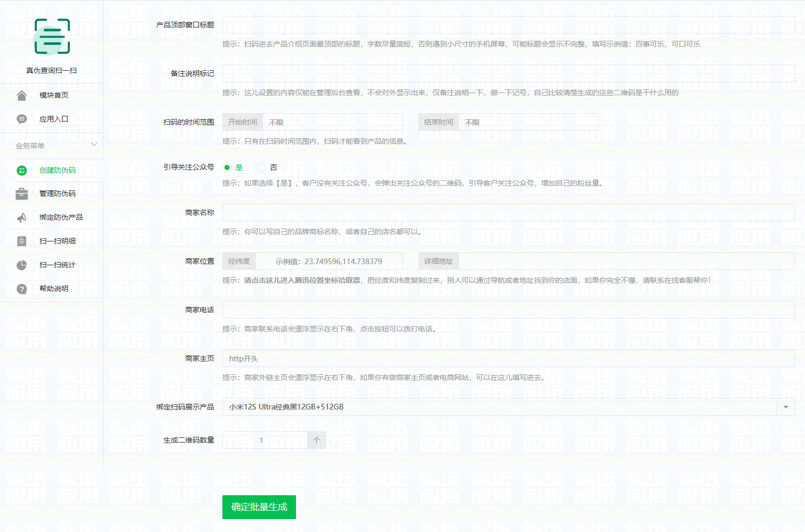This screenshot has height=532, width=805.
Task: Open the 扫一扫明细 menu item
Action: [57, 241]
